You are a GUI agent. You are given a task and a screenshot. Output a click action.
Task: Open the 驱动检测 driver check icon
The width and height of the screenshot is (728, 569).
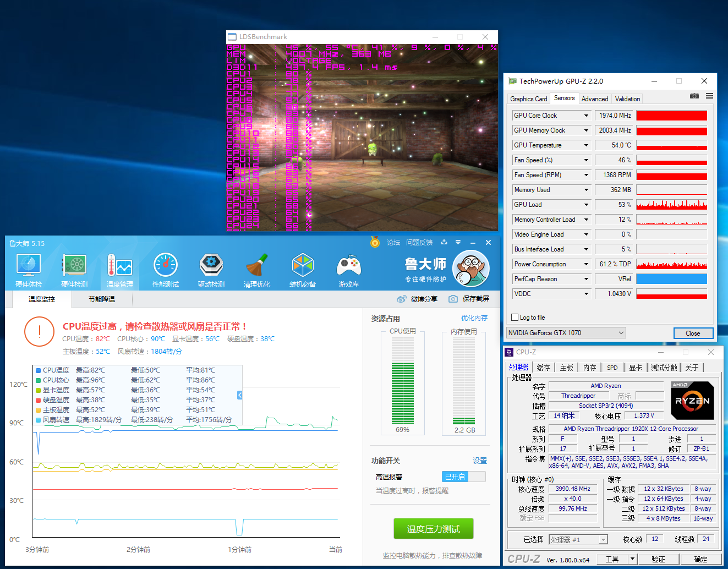coord(211,271)
